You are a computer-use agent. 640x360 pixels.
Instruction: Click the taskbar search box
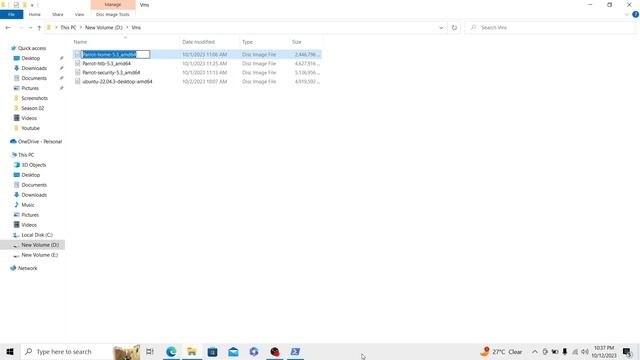(80, 351)
